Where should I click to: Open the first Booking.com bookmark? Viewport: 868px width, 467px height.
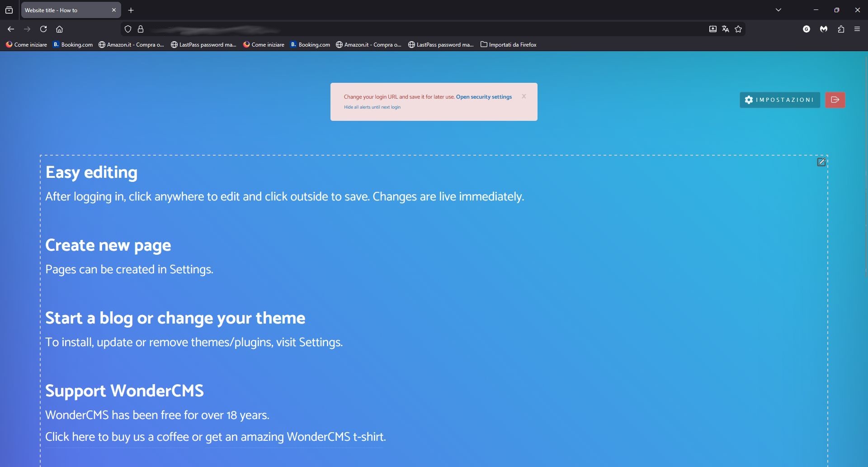[73, 44]
